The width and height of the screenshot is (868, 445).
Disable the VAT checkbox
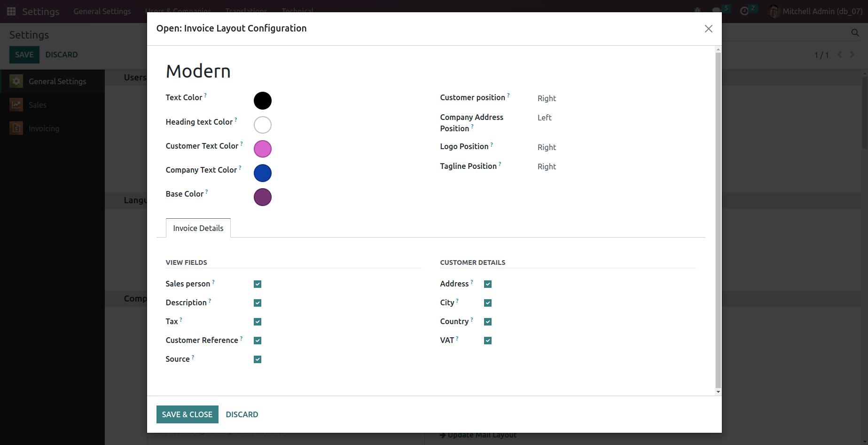(x=488, y=341)
